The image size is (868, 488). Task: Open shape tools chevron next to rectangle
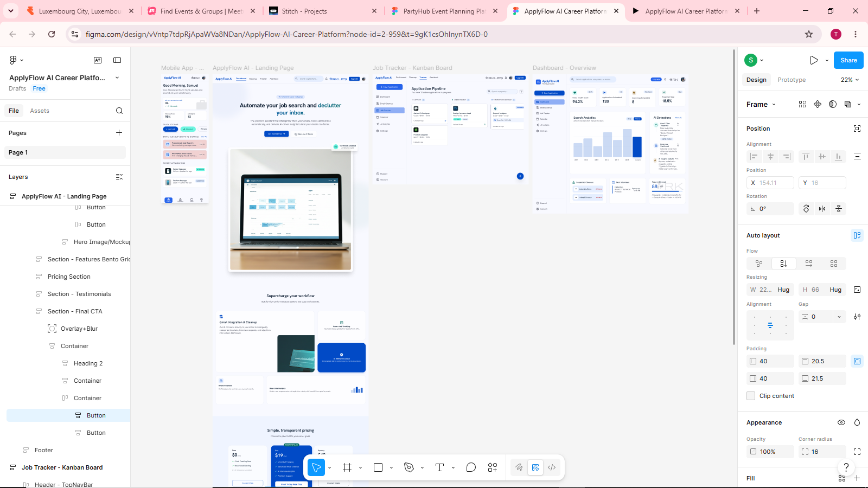click(x=391, y=467)
